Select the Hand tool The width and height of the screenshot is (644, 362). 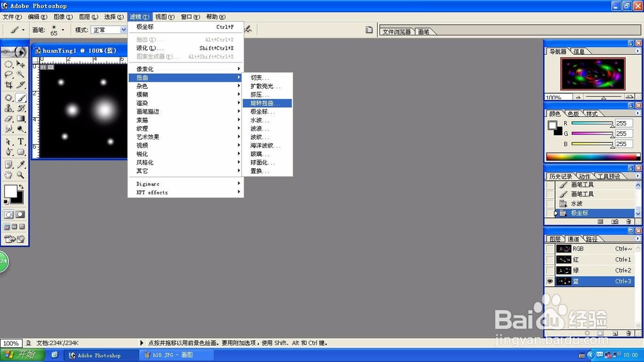tap(8, 175)
